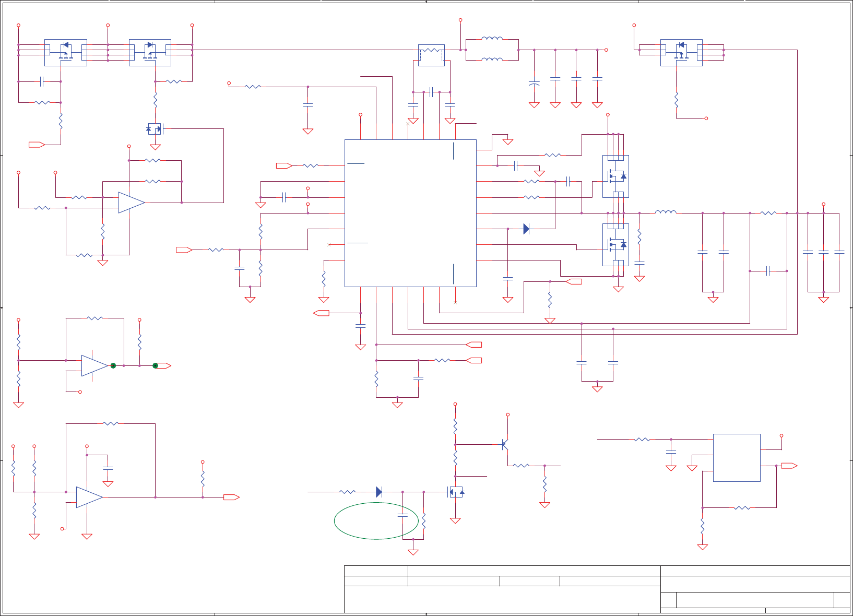Select the polarized capacitor with curved plate
Viewport: 853px width, 616px height.
(x=534, y=84)
